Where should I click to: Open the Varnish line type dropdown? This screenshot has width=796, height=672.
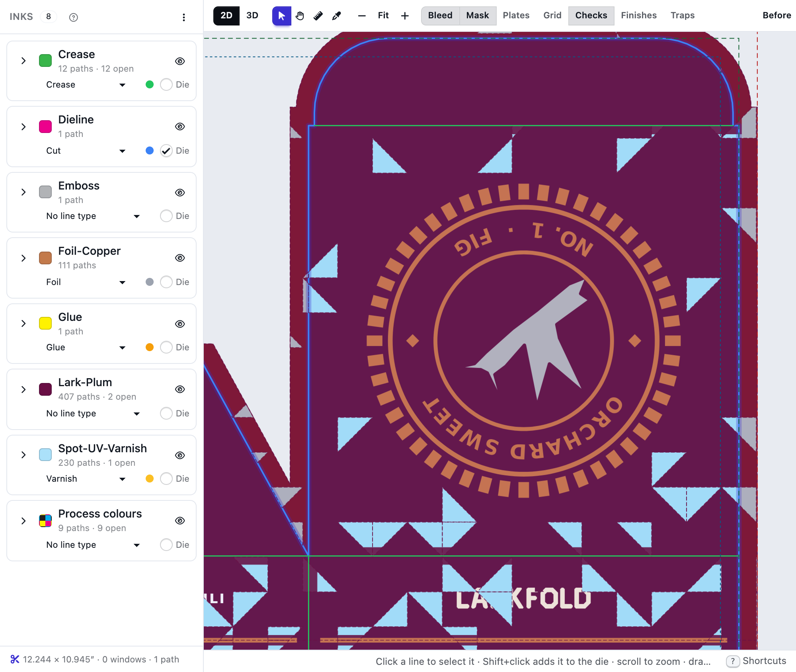(x=86, y=479)
